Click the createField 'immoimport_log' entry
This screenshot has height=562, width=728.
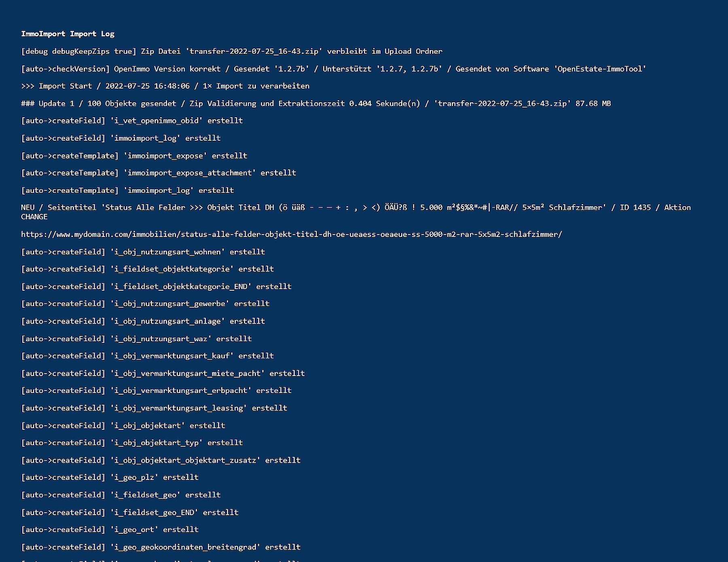click(121, 138)
